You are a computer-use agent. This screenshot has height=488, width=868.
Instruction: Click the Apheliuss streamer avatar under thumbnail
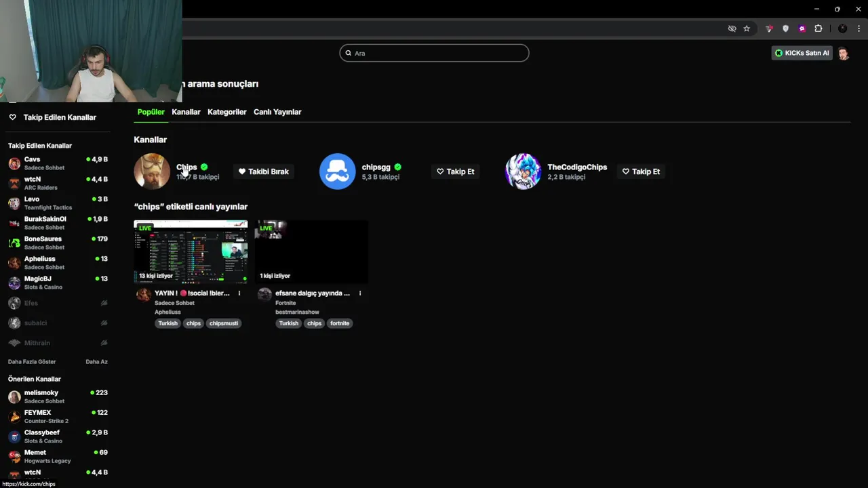[143, 294]
